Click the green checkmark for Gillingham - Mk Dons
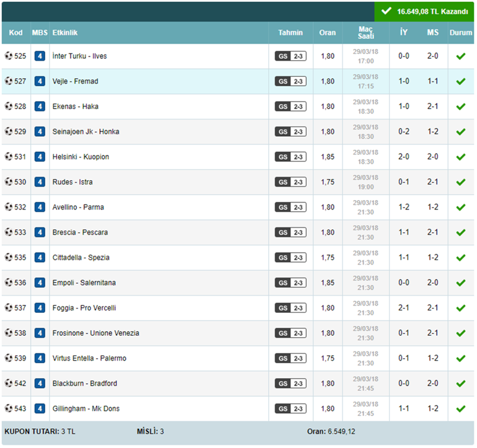 coord(460,409)
